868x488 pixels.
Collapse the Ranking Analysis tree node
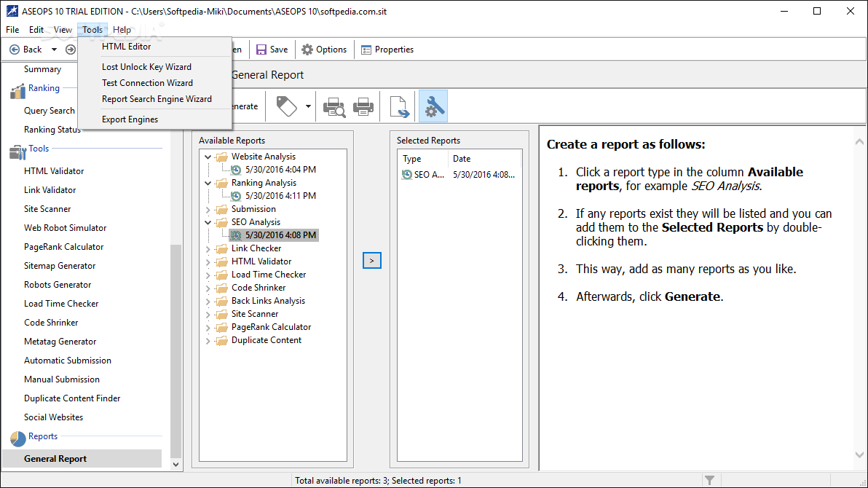click(x=208, y=184)
